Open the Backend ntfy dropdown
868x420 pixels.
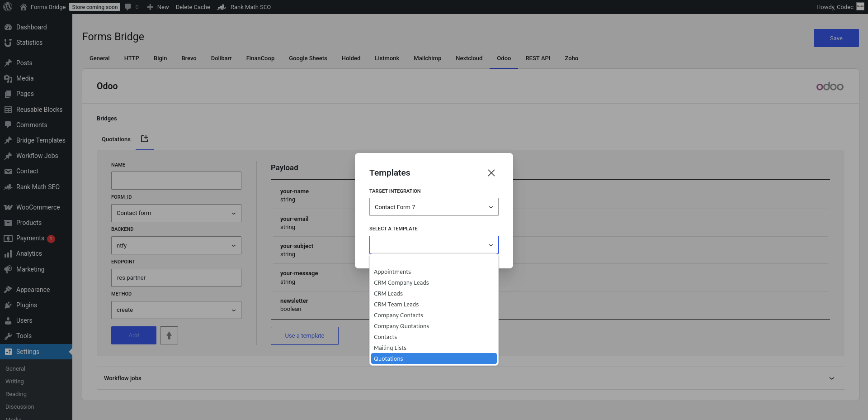pos(176,245)
